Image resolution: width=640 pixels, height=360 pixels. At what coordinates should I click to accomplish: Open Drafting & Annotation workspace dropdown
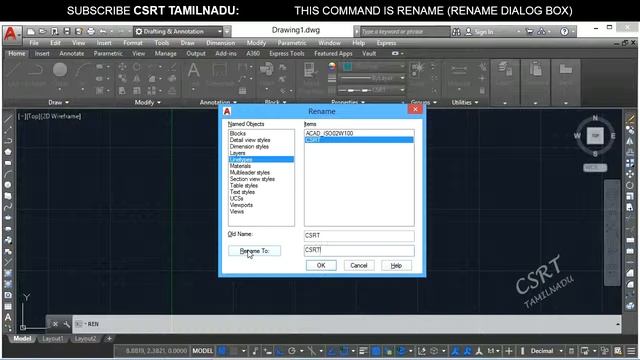178,31
